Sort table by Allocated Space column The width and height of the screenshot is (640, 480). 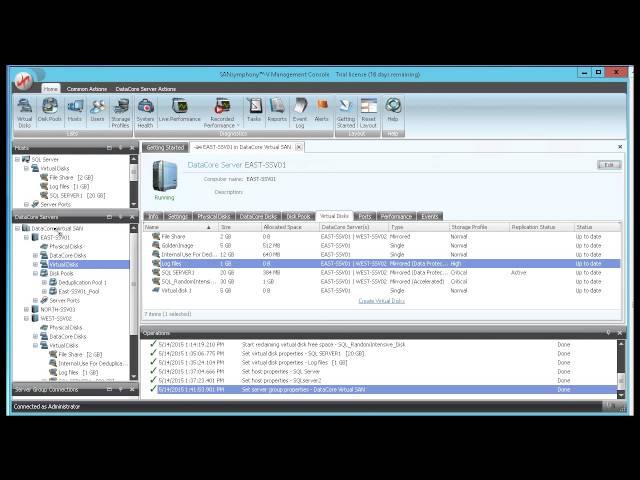click(290, 227)
